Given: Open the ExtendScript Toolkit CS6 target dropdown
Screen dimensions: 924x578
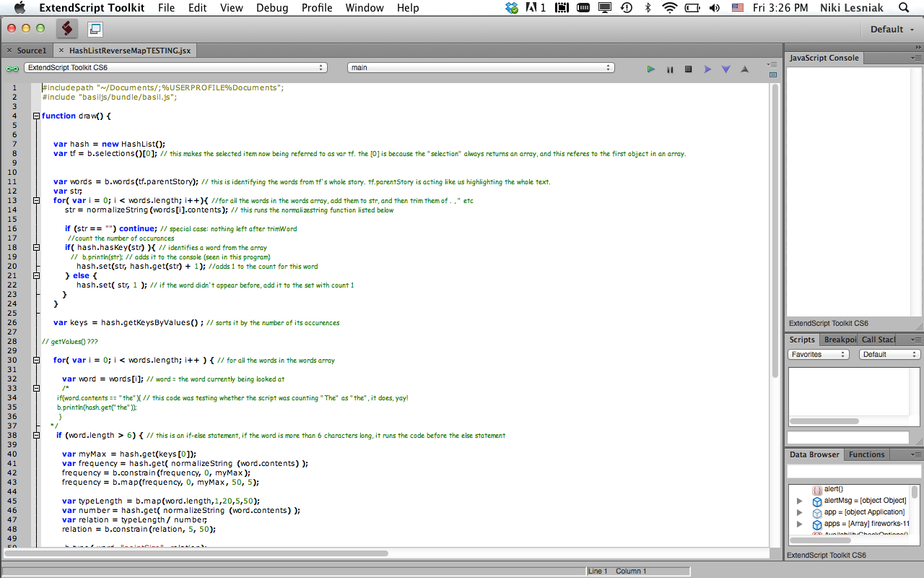Looking at the screenshot, I should [x=175, y=67].
